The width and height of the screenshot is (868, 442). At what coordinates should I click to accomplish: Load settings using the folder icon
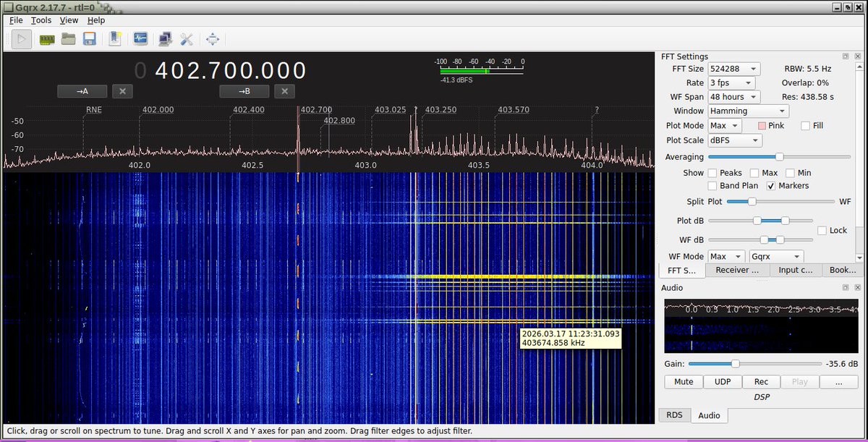[69, 38]
